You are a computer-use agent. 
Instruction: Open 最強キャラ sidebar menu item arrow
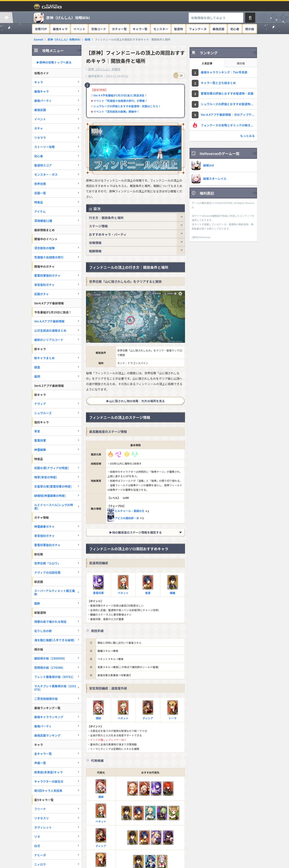(78, 91)
